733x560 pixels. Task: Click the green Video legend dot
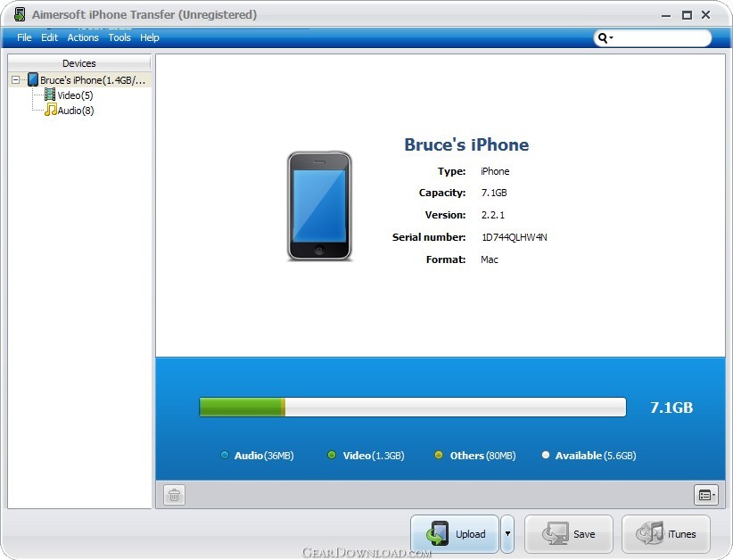pos(332,455)
